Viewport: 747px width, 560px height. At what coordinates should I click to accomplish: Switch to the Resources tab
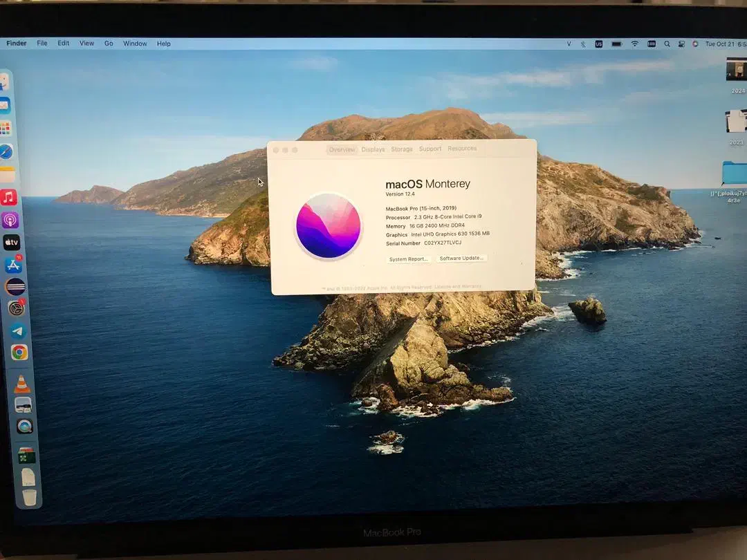462,148
